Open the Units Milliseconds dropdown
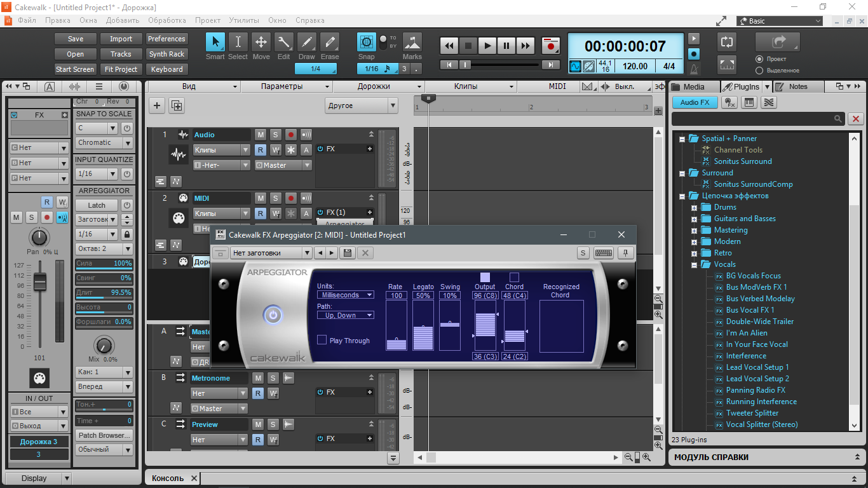This screenshot has height=488, width=868. click(x=346, y=295)
